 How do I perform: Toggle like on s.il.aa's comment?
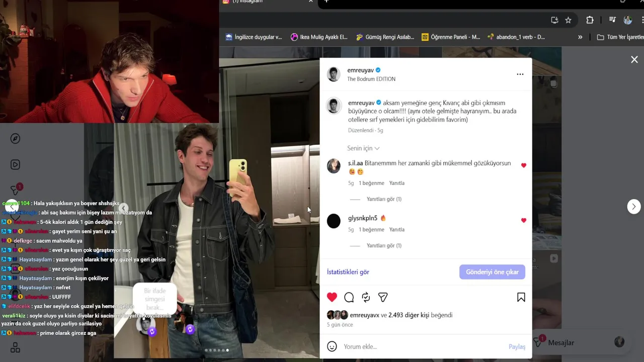(524, 165)
